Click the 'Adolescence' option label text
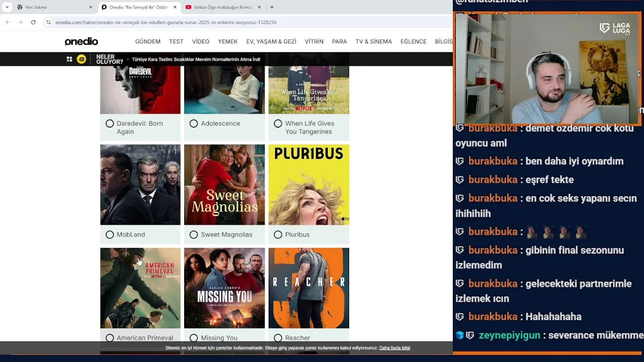 (220, 123)
